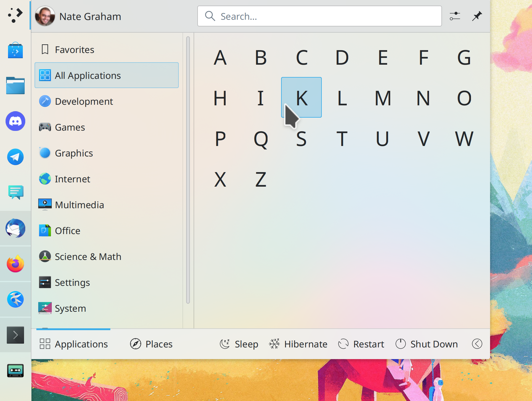Launch Telegram from the side panel
Screen dimensions: 532x401
(x=15, y=157)
